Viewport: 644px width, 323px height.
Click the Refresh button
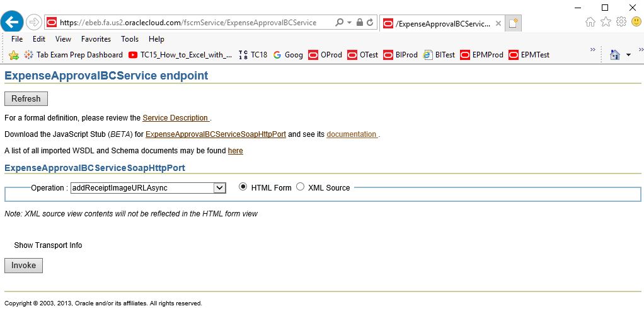pyautogui.click(x=26, y=98)
